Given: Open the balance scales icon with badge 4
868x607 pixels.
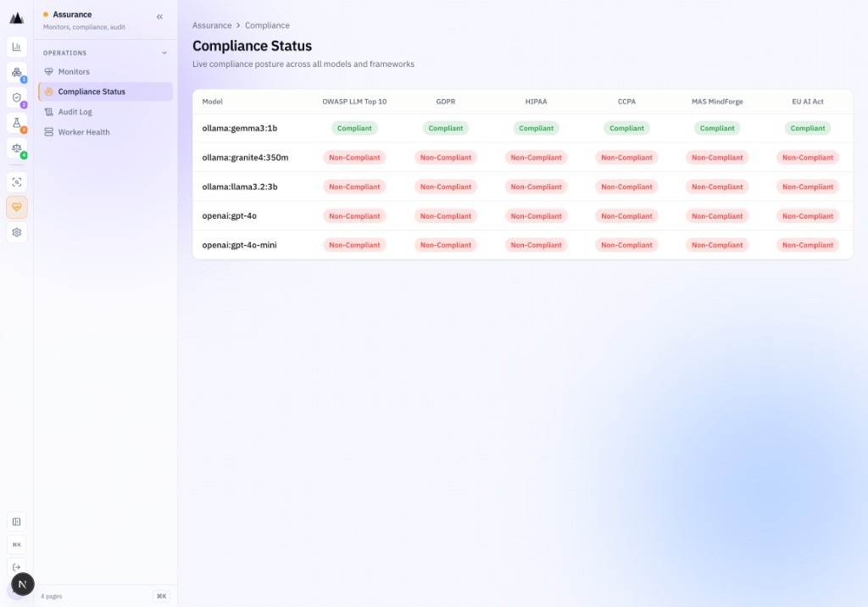Looking at the screenshot, I should pyautogui.click(x=17, y=148).
